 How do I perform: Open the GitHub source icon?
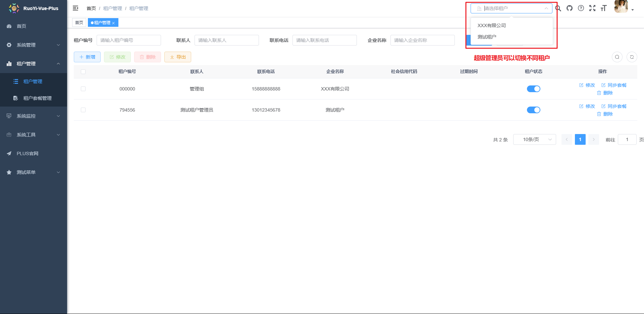tap(570, 8)
